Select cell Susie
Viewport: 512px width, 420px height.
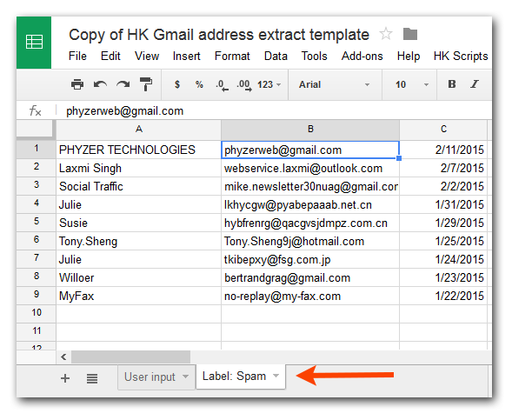pyautogui.click(x=139, y=223)
